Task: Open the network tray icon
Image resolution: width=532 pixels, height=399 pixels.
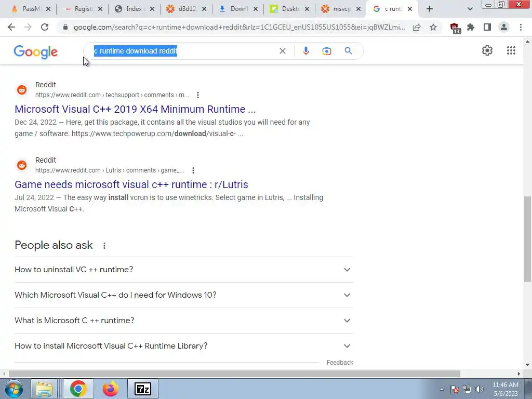Action: point(467,389)
